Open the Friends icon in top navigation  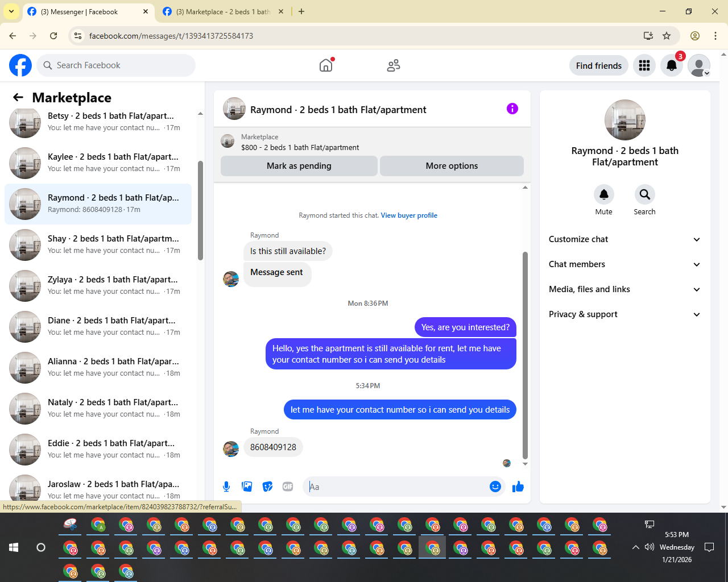(x=393, y=65)
